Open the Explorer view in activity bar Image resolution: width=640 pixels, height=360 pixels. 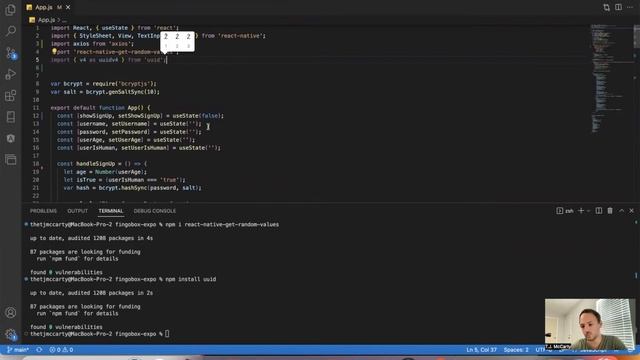(11, 9)
